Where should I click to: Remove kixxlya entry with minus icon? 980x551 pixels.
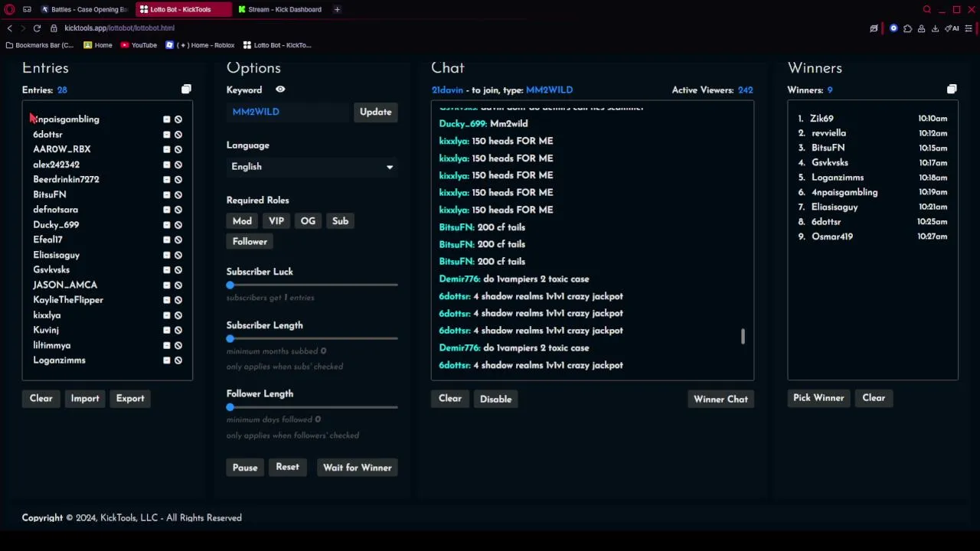[166, 315]
